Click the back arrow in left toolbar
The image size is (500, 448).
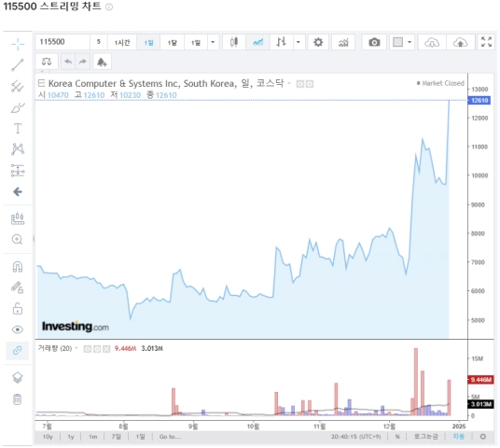tap(18, 191)
